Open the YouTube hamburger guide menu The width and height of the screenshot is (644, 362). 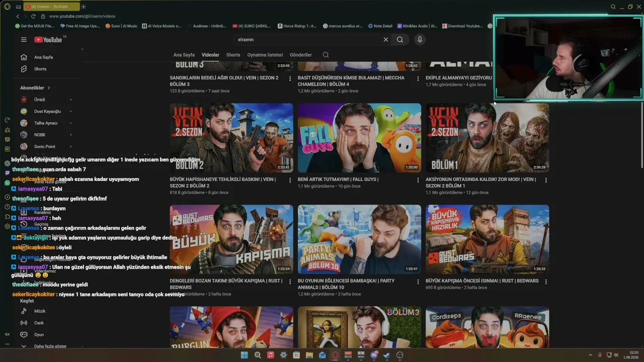[24, 40]
